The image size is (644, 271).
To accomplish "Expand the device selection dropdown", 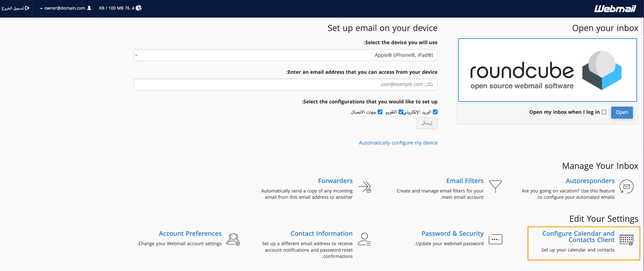I will coord(286,55).
